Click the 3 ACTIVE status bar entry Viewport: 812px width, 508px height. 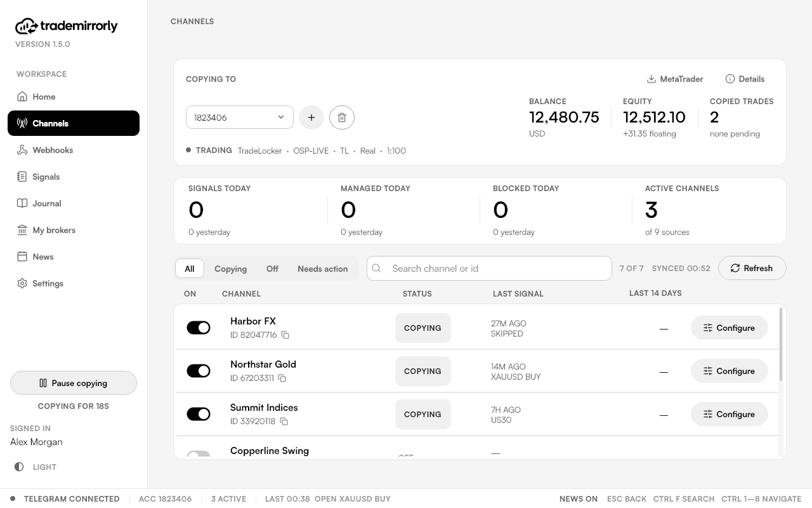click(x=228, y=498)
